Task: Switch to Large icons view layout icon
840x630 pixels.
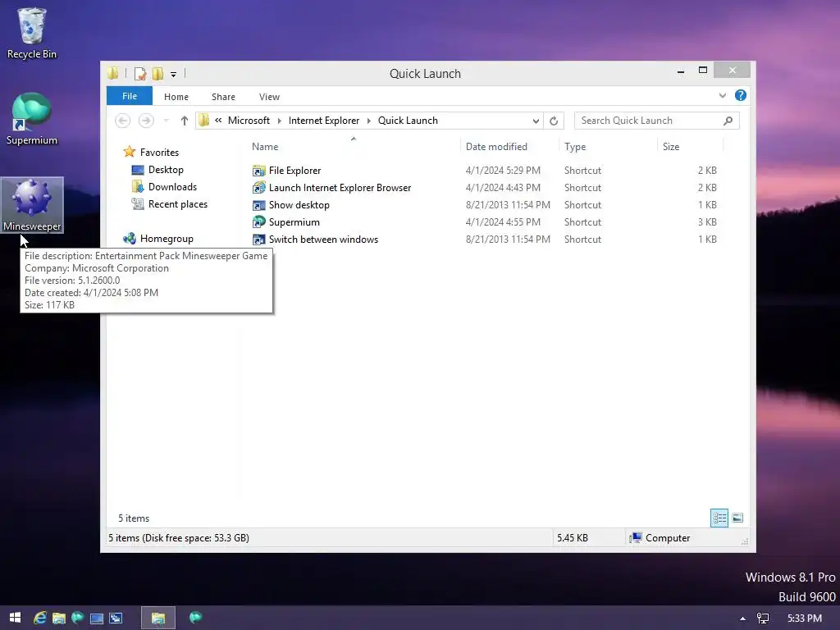Action: [737, 518]
